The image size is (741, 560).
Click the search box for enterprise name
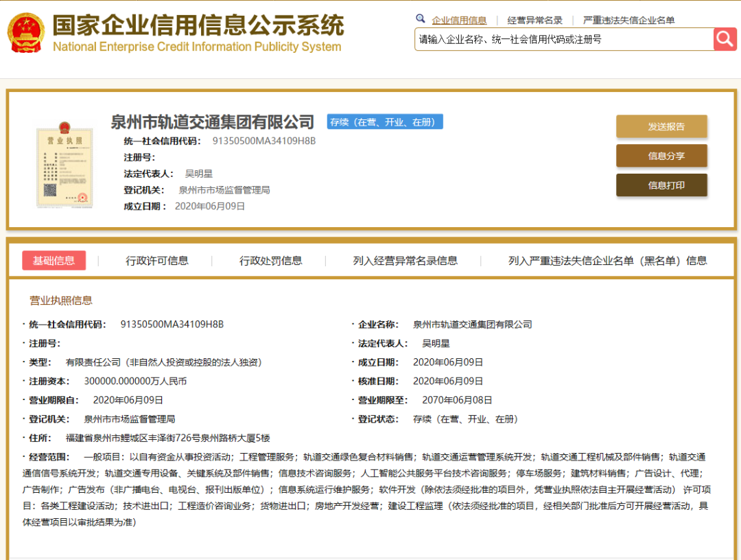coord(563,39)
